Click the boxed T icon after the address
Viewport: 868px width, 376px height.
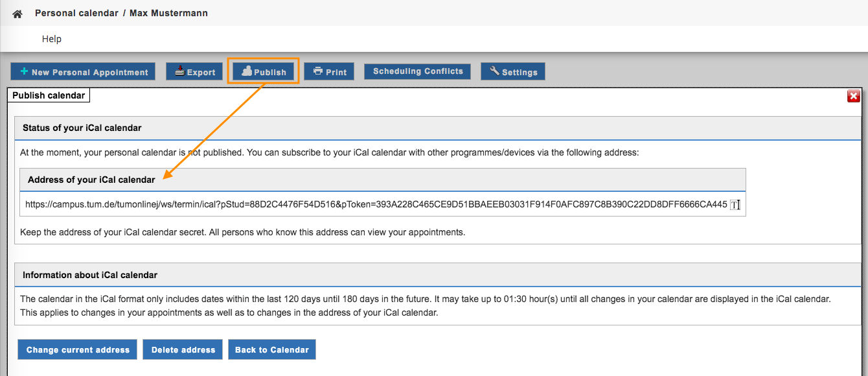[x=735, y=205]
